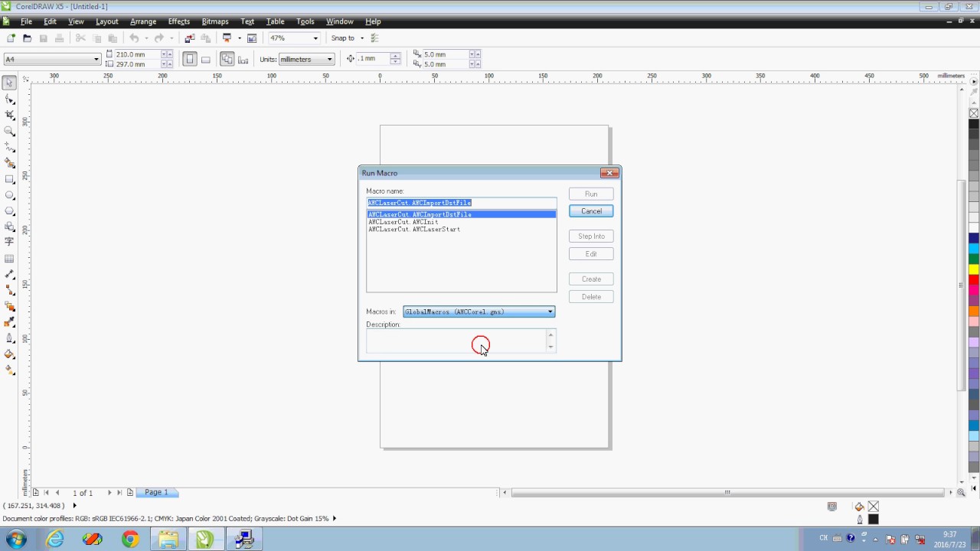Select the Pick tool in the toolbox
Screen dimensions: 980x551
[x=10, y=83]
